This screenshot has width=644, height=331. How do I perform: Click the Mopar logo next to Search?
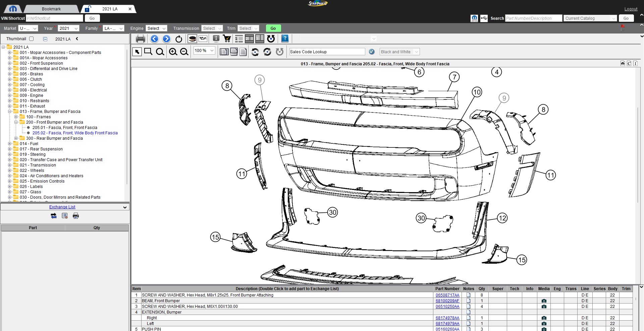pyautogui.click(x=474, y=18)
